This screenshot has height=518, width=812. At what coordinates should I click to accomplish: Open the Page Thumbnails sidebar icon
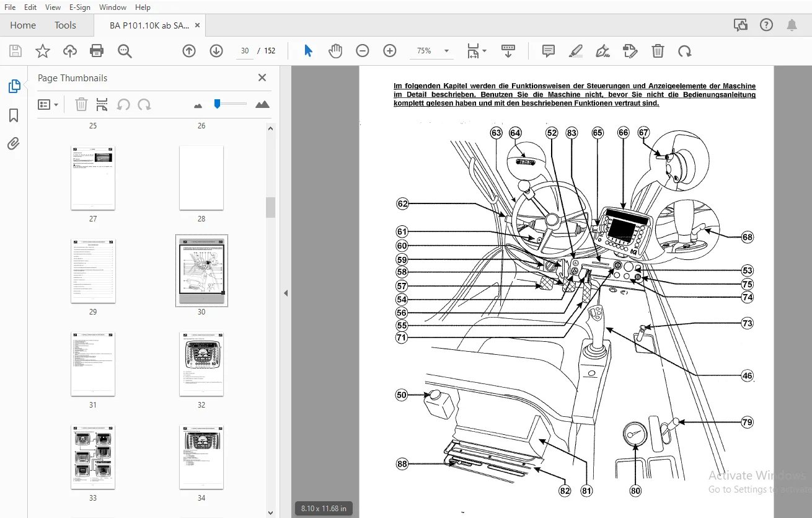14,87
